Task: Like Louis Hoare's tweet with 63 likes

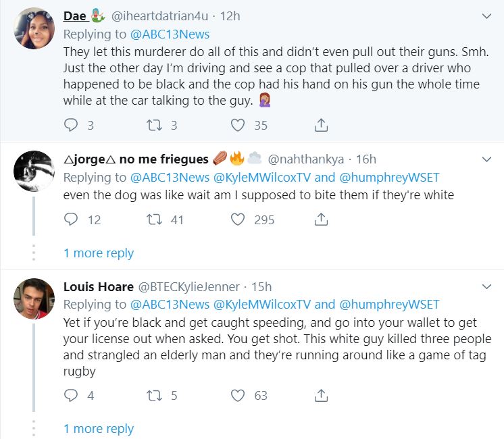Action: tap(238, 396)
